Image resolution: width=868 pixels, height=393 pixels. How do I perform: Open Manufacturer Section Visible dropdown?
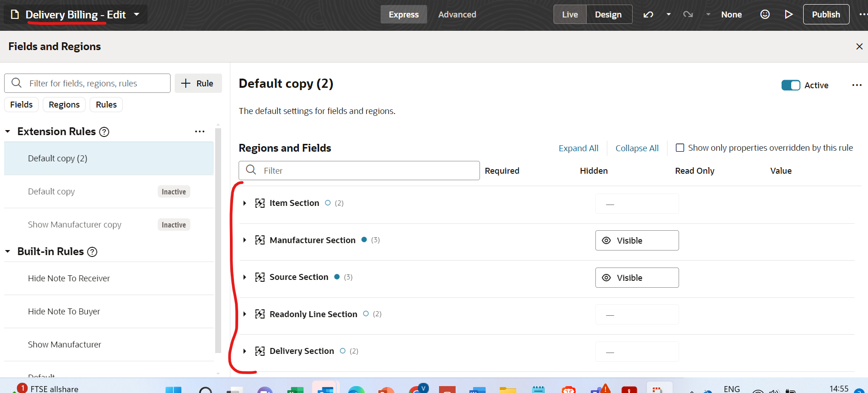(x=637, y=240)
